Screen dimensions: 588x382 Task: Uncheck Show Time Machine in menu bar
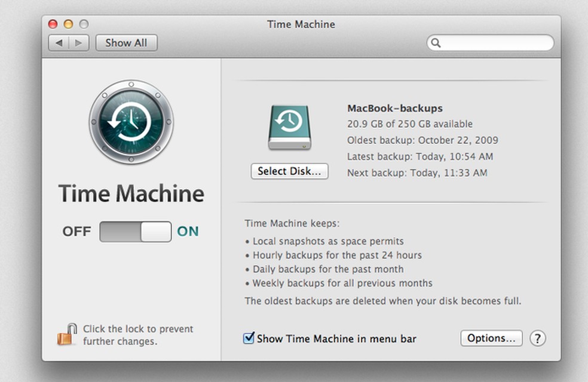249,338
